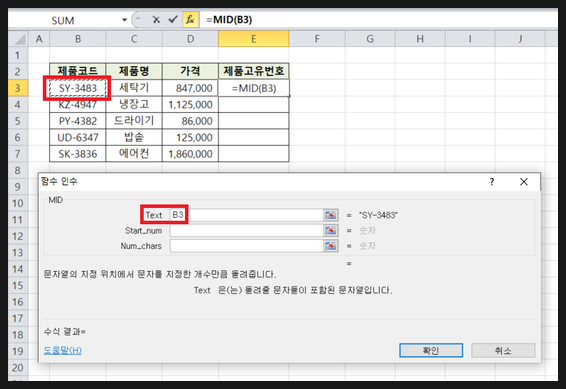
Task: Select column B header
Action: point(78,39)
